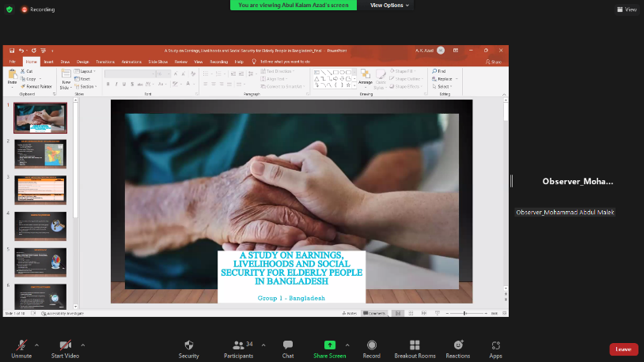Click the Zoom View button top-right
Image resolution: width=644 pixels, height=362 pixels.
pos(627,9)
